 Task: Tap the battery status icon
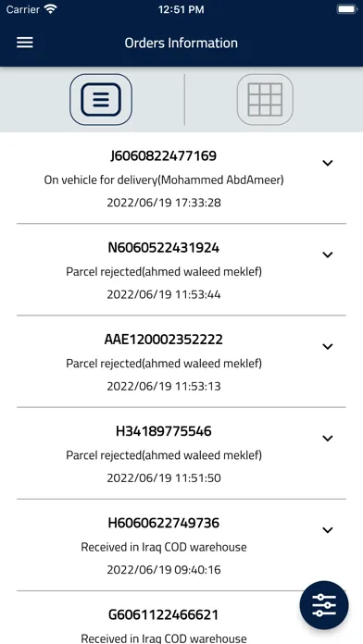[x=347, y=9]
